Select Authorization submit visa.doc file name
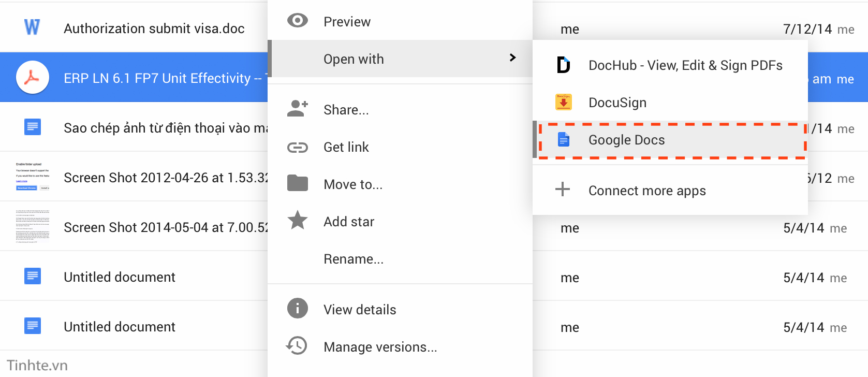The width and height of the screenshot is (868, 377). [154, 28]
